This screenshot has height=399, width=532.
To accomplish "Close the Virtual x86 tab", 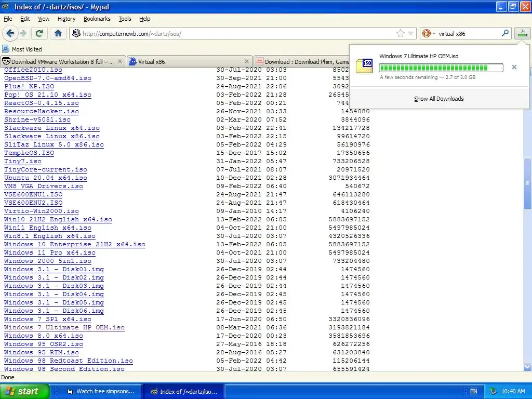I will coord(247,61).
